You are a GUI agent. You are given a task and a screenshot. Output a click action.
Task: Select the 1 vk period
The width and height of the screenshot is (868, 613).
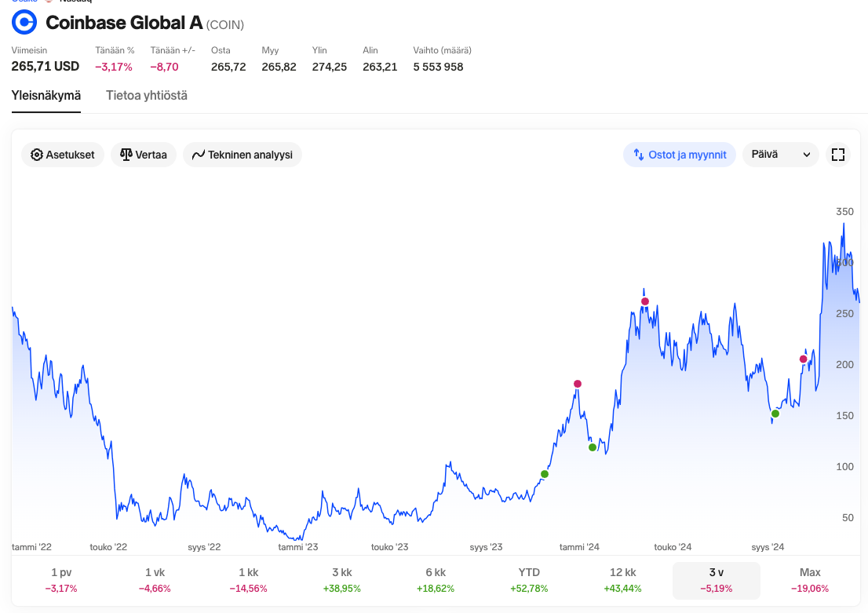tap(155, 580)
